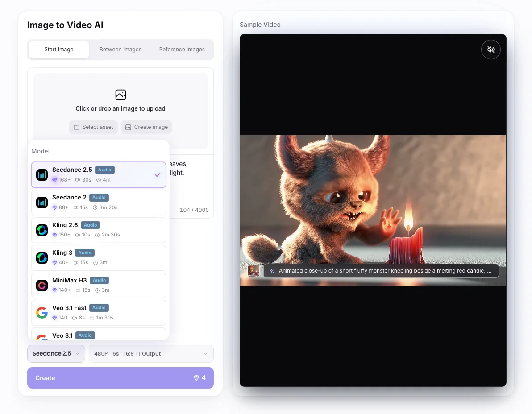Click the image upload icon in drop area

121,95
